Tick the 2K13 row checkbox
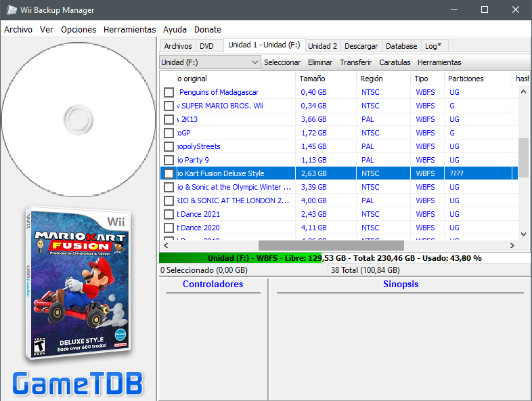This screenshot has width=532, height=401. 169,119
